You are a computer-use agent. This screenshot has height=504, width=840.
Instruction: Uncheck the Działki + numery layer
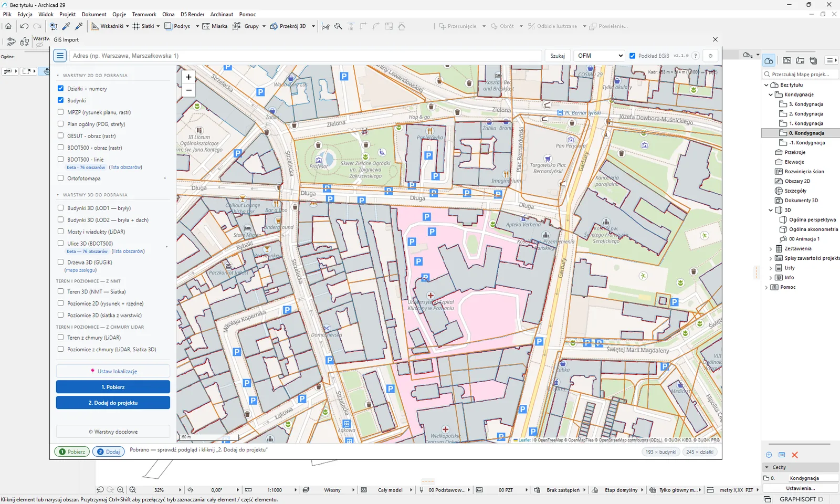tap(60, 88)
